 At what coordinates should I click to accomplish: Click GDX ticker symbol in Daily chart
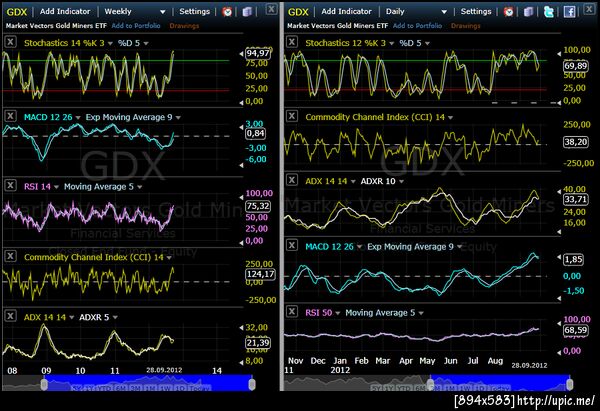tap(298, 12)
